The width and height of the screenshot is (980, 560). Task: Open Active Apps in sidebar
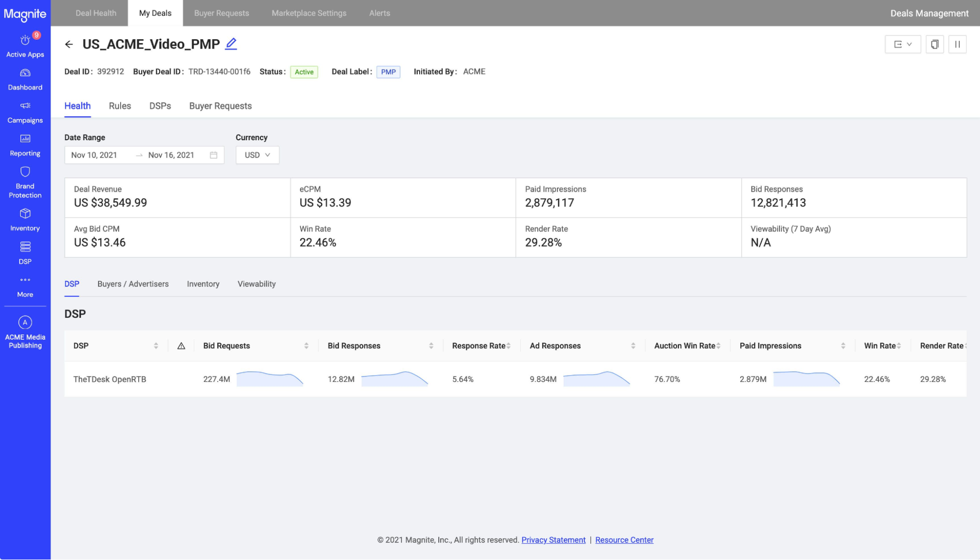[25, 45]
